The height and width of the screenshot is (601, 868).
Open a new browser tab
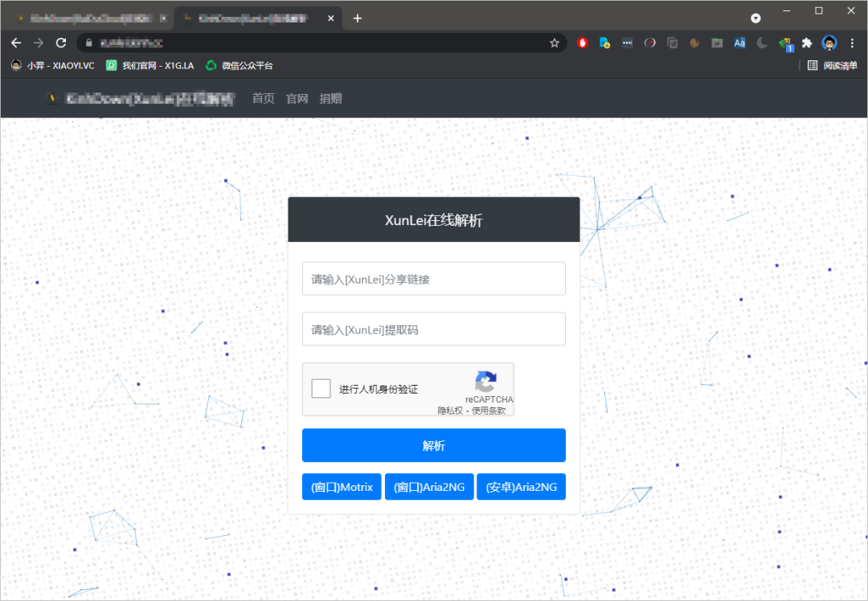(x=358, y=18)
